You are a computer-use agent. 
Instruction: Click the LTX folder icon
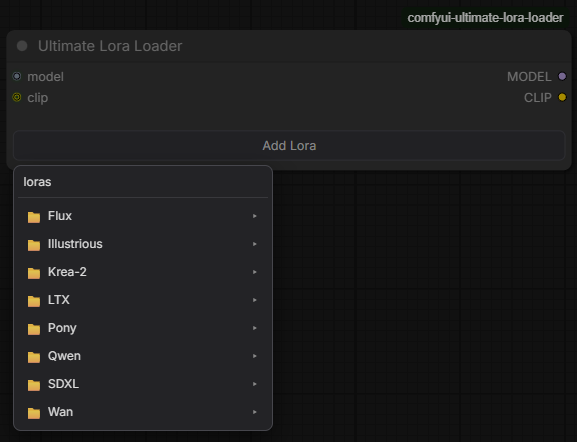click(34, 301)
